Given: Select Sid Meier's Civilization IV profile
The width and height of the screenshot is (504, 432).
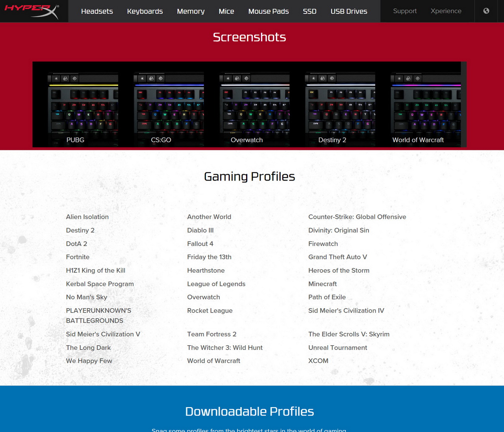Looking at the screenshot, I should [x=346, y=311].
